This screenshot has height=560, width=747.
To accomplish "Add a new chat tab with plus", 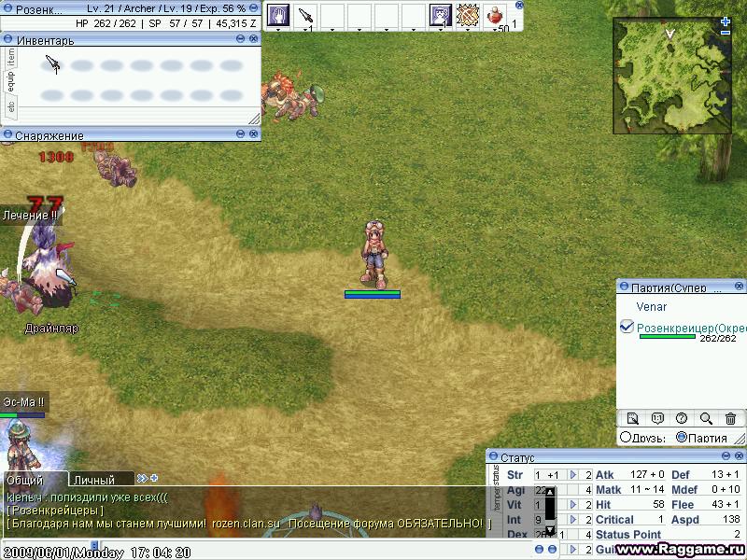I will click(154, 478).
